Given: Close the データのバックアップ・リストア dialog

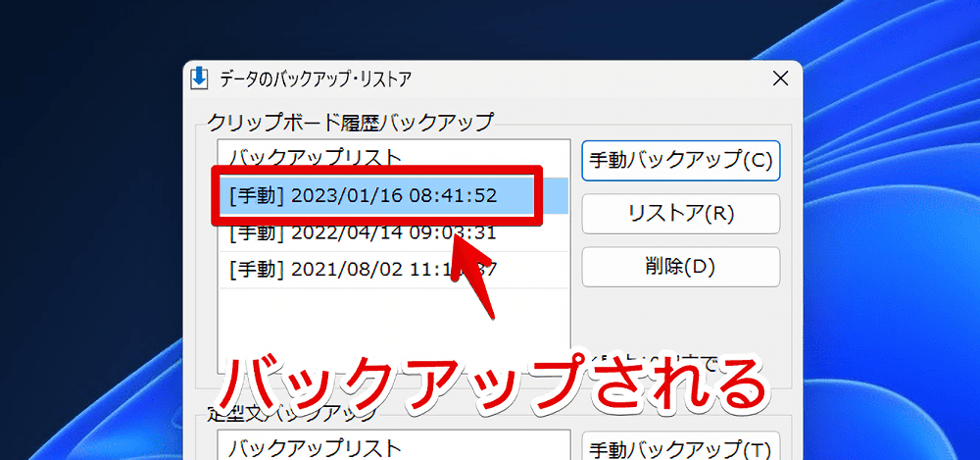Looking at the screenshot, I should coord(780,78).
